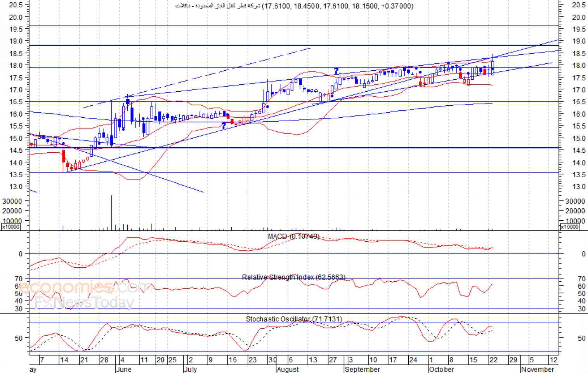Click the blue question mark near the 15.5 price level

click(224, 125)
